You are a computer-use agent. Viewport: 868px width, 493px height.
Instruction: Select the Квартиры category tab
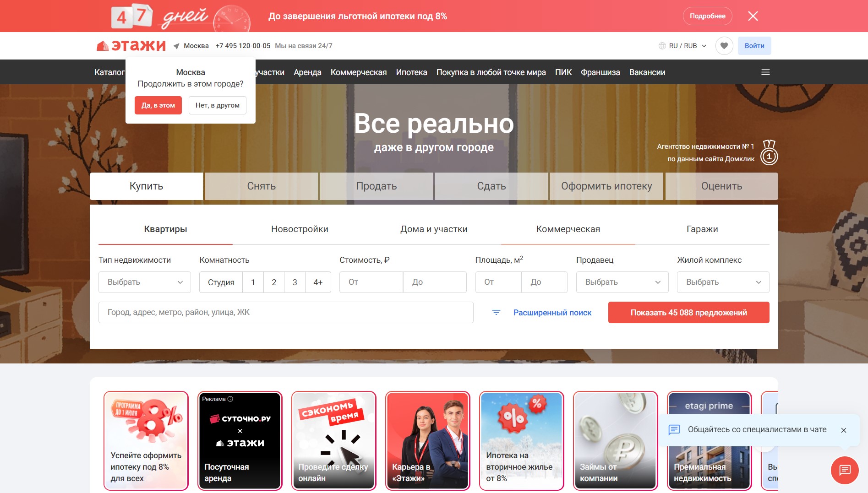pos(165,229)
